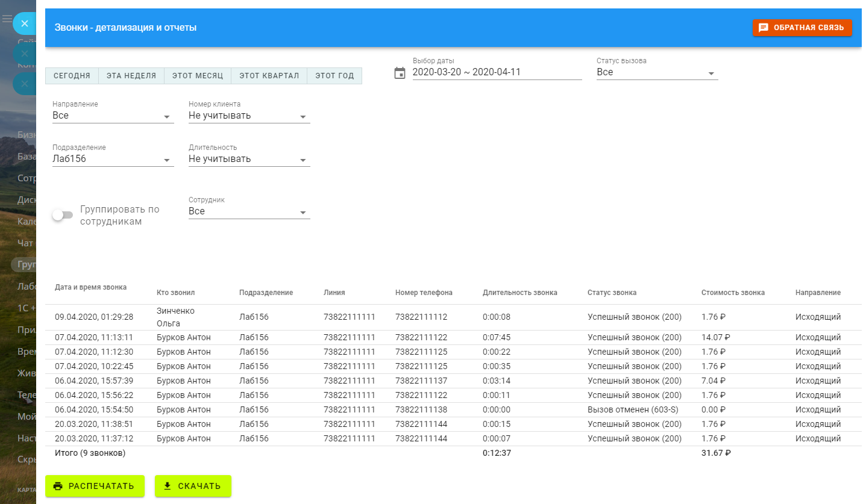Expand the Длительность dropdown

click(x=249, y=160)
